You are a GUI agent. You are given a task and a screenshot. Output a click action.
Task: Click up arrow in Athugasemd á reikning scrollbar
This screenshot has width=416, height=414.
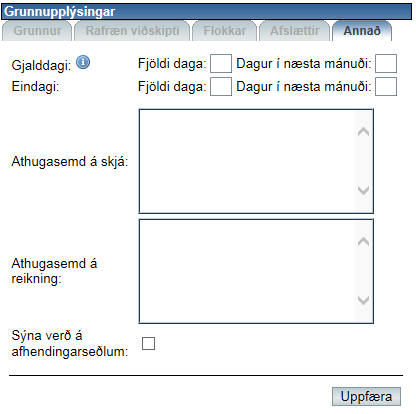363,241
